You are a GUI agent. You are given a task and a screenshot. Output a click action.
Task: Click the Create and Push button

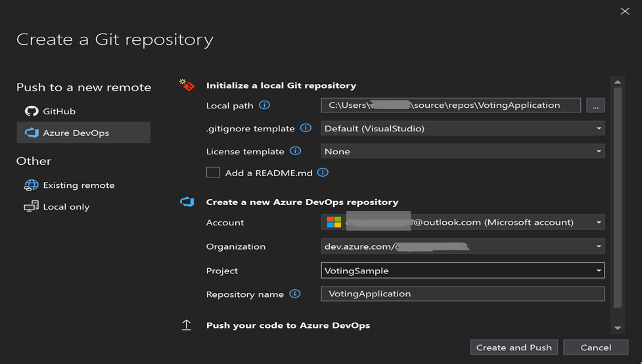[514, 348]
